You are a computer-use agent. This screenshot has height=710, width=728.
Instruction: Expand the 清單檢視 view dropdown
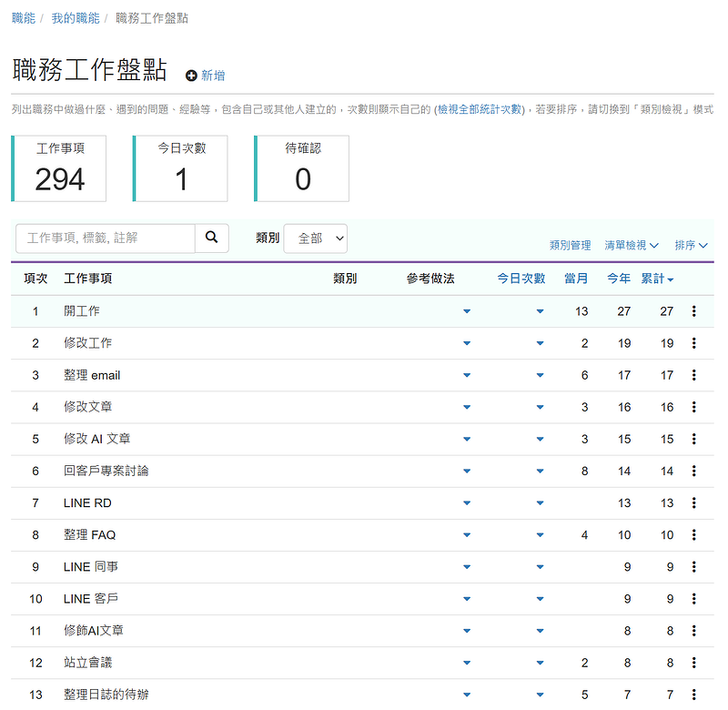point(632,245)
